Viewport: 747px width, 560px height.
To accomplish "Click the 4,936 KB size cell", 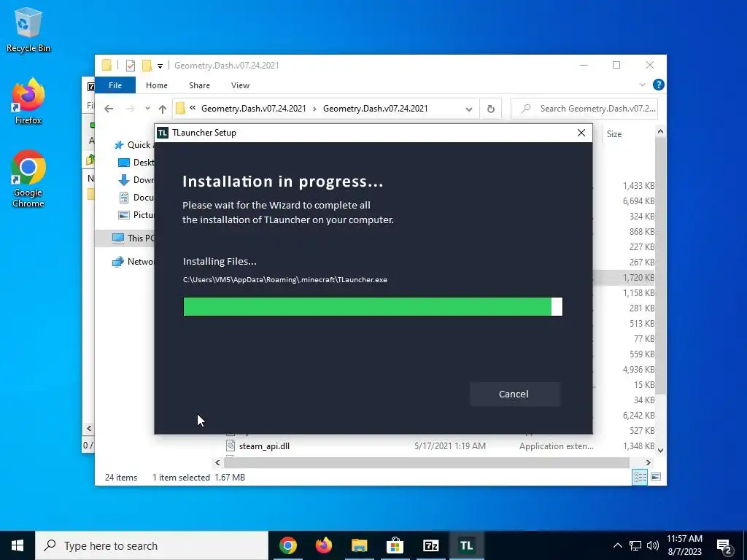I will tap(638, 370).
